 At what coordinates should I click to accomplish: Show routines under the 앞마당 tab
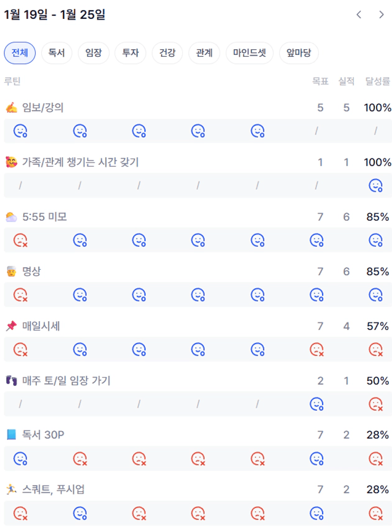[x=299, y=53]
